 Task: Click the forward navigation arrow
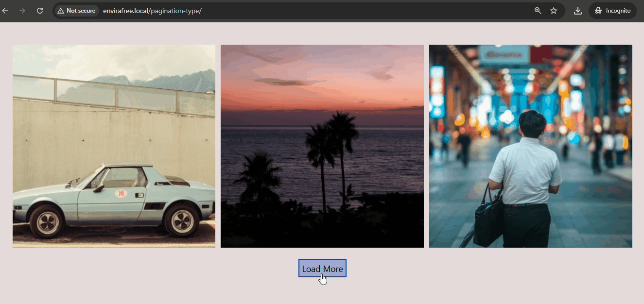pos(22,11)
